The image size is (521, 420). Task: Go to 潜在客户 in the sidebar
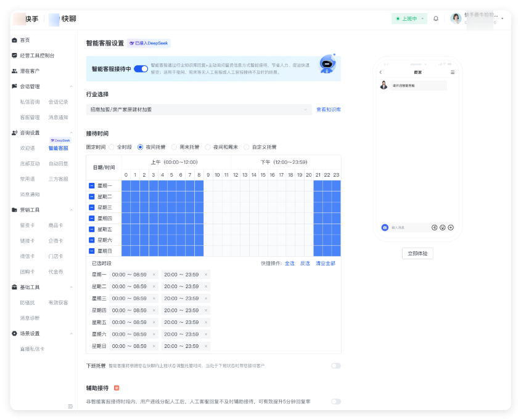pyautogui.click(x=30, y=71)
